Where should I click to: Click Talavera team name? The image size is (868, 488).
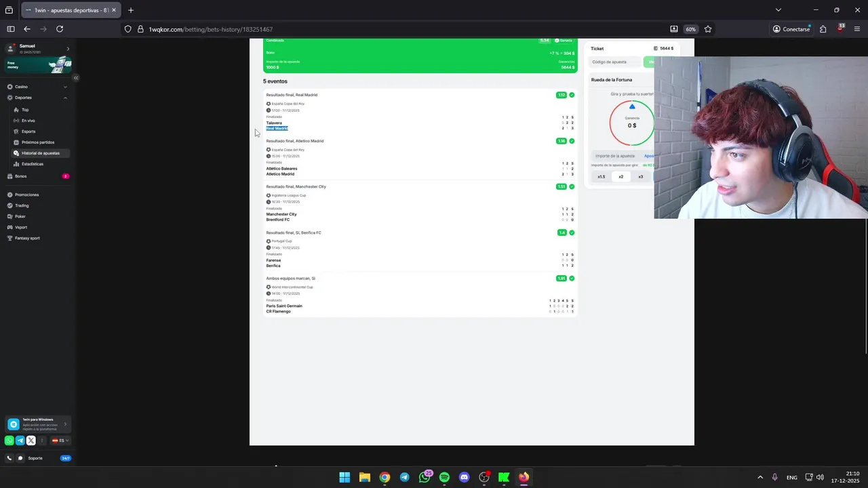(x=274, y=123)
